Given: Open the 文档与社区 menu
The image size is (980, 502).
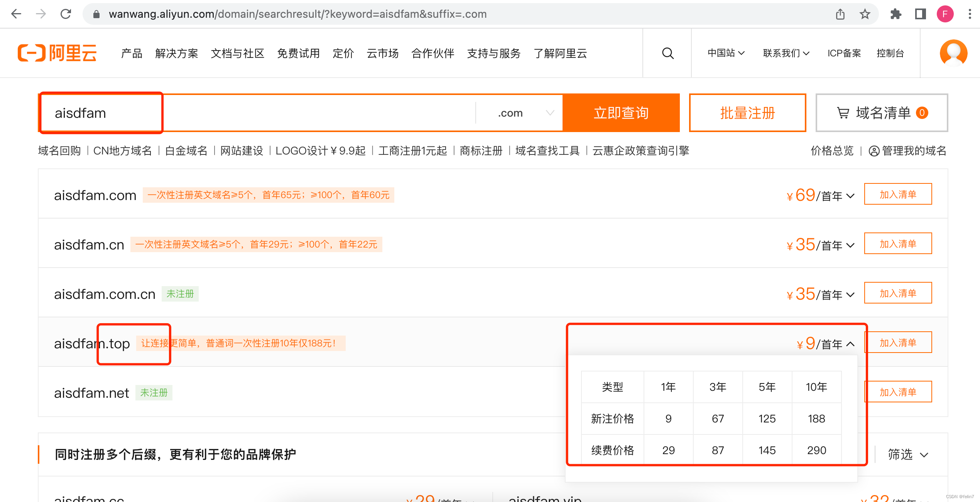Looking at the screenshot, I should coord(238,53).
